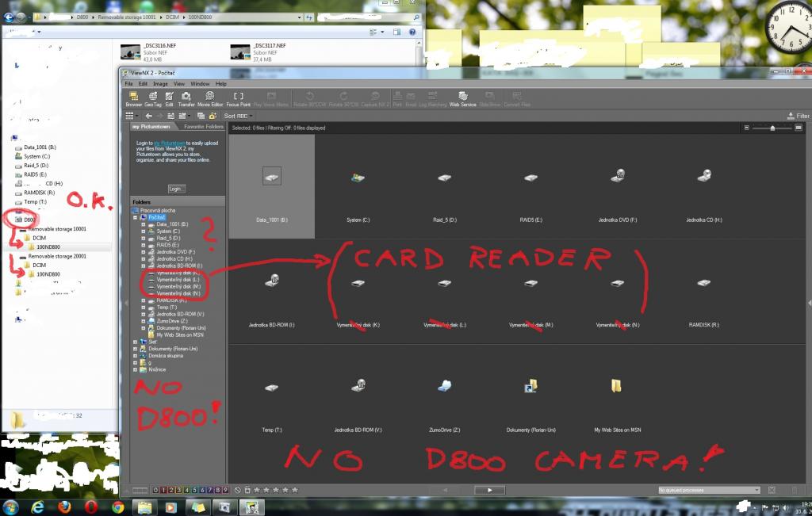812x516 pixels.
Task: Toggle the Focus Point display
Action: 238,99
